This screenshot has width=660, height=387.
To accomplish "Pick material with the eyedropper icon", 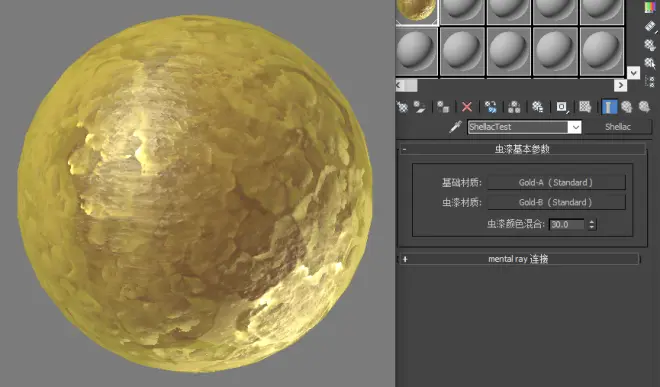I will tap(455, 127).
